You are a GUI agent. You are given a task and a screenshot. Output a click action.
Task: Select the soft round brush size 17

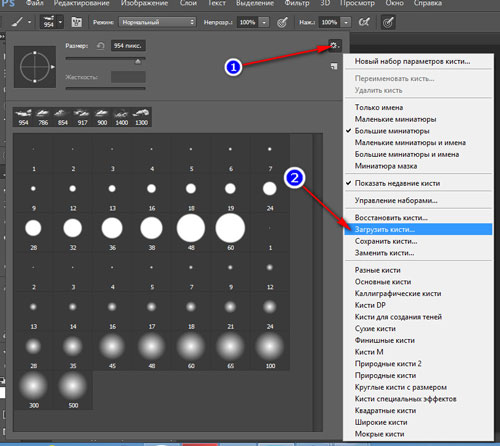point(151,312)
